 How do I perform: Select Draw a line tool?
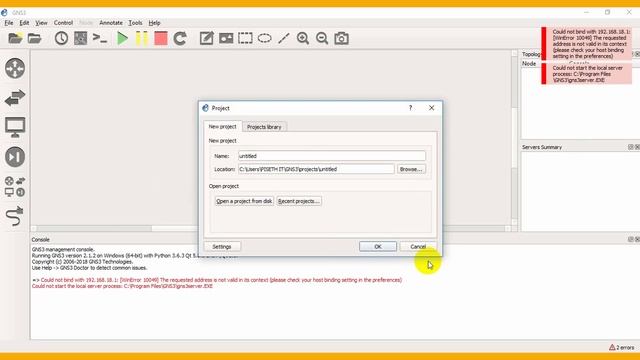pyautogui.click(x=284, y=38)
